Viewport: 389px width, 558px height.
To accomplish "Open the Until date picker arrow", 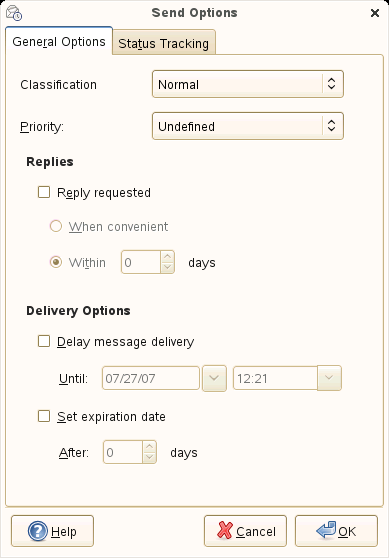I will click(214, 378).
